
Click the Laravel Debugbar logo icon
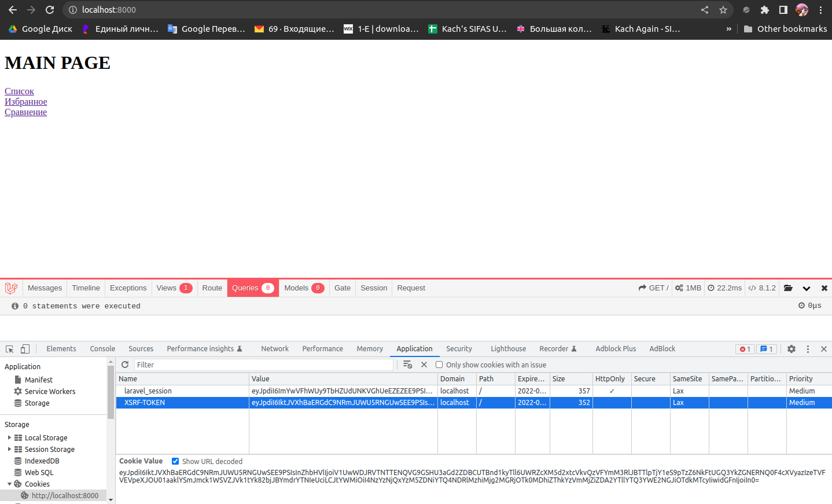[x=10, y=288]
